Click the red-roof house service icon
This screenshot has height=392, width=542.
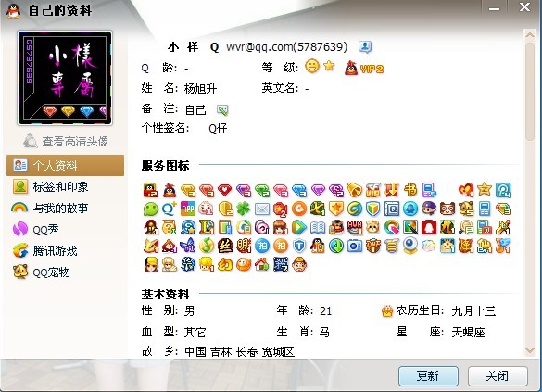(262, 265)
